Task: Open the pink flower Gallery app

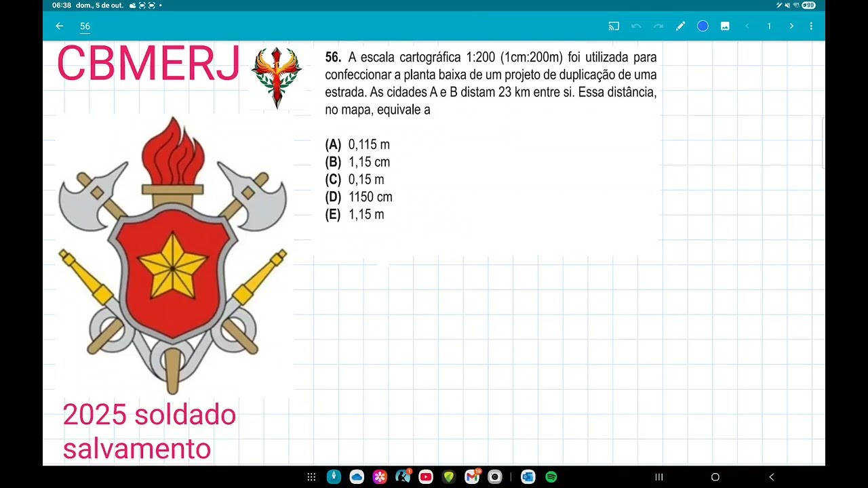Action: tap(380, 477)
